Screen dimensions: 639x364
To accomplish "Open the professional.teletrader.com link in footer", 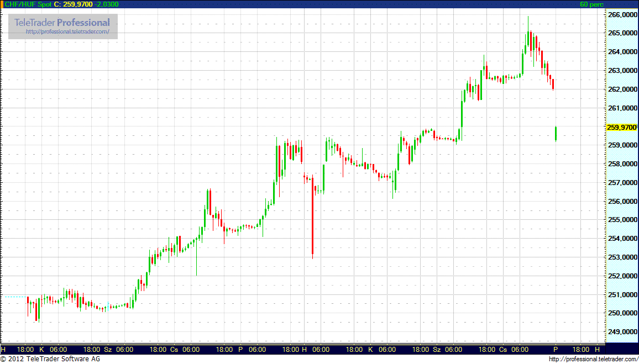I will (x=593, y=359).
